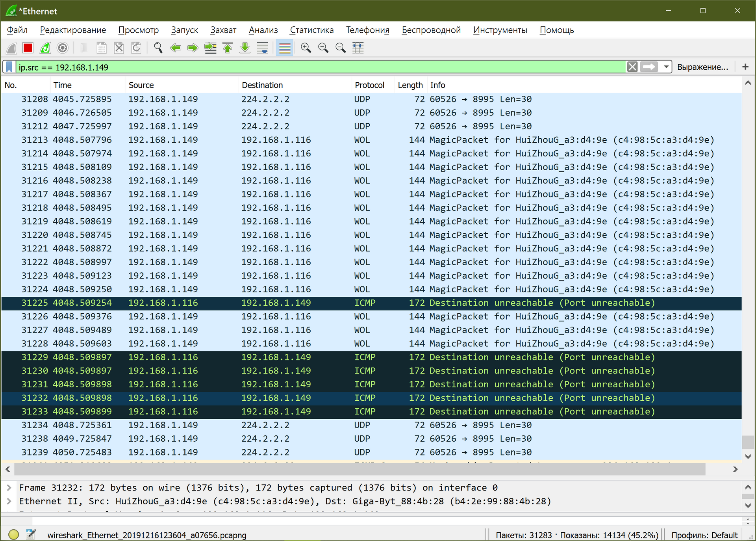Select packet 31213 WOL MagicPacket row

371,140
